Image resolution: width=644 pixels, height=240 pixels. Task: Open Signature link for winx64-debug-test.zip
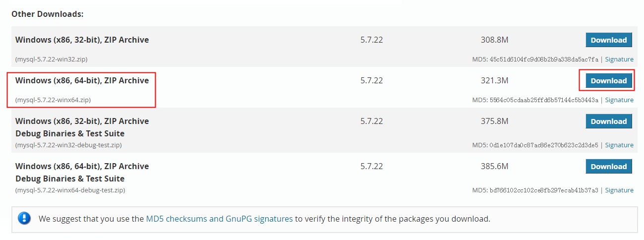tap(619, 190)
